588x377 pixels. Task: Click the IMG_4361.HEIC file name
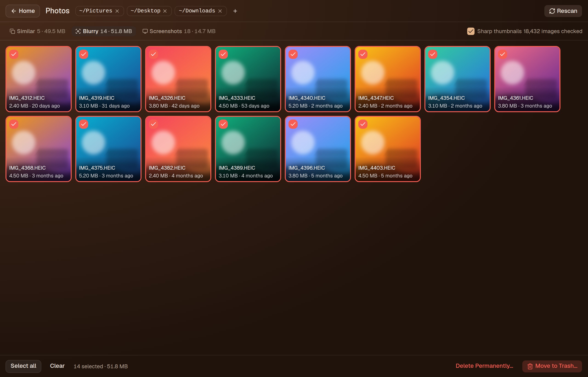516,98
